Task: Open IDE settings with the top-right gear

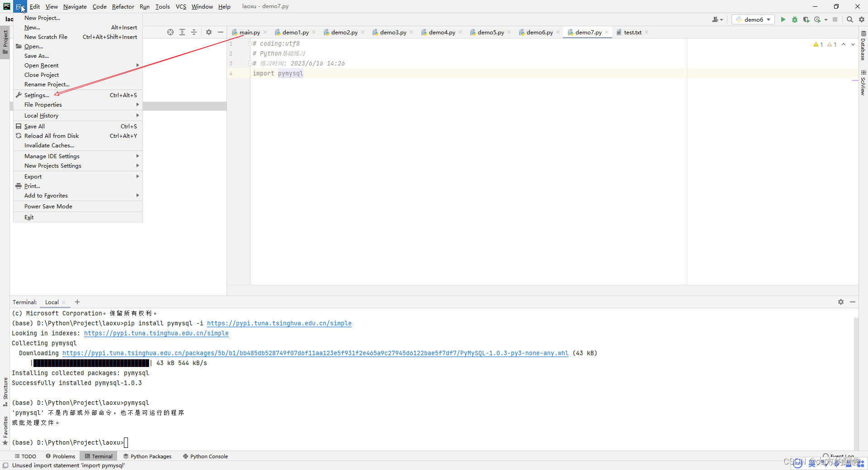Action: point(862,19)
